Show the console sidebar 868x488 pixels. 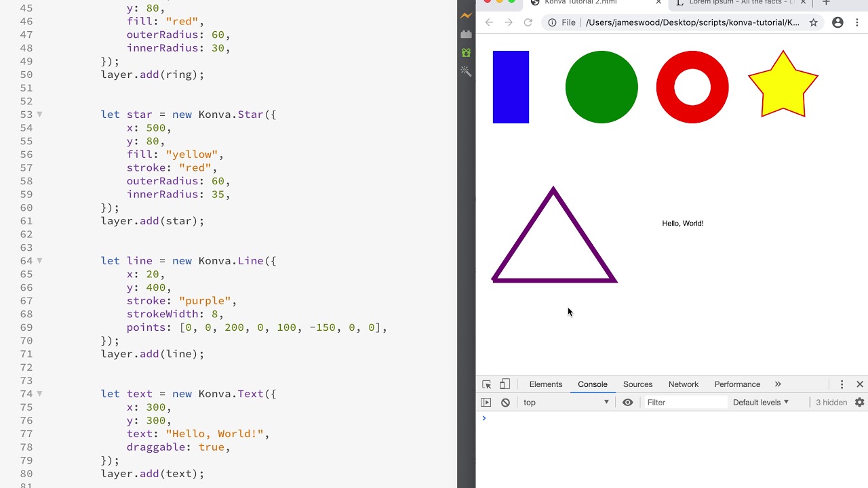click(486, 403)
